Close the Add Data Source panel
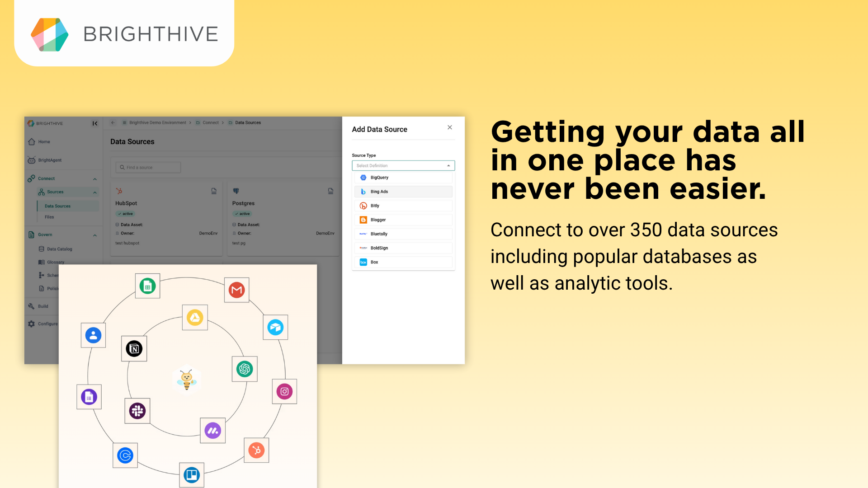This screenshot has height=488, width=868. click(x=450, y=127)
